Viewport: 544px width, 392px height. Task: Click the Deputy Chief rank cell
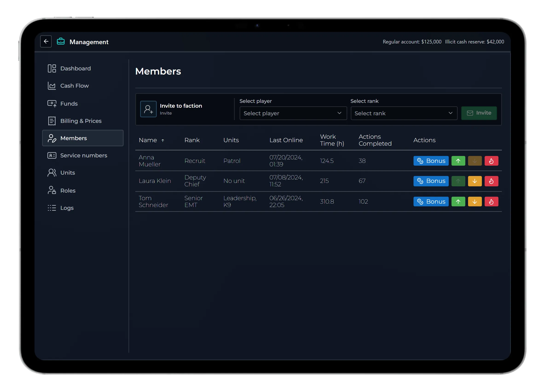click(195, 181)
